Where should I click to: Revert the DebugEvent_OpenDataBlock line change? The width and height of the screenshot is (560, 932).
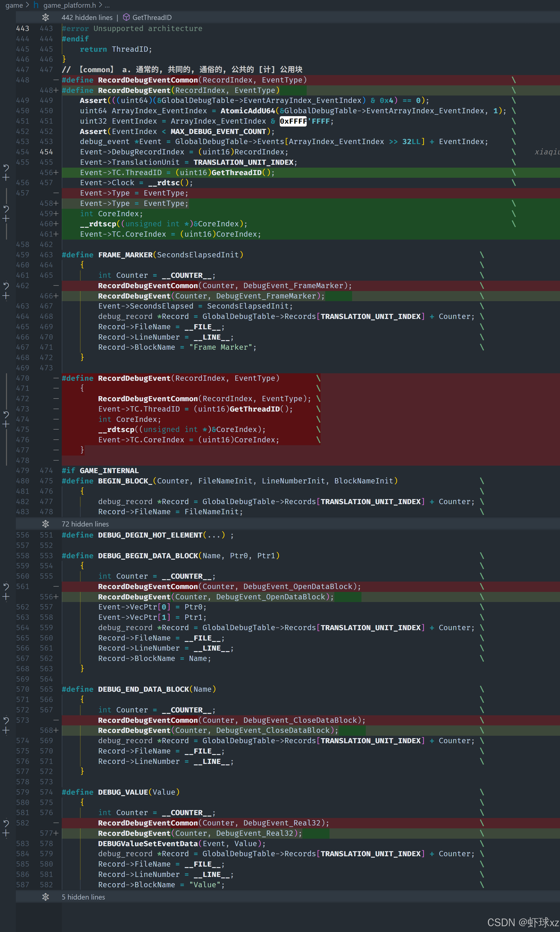(6, 586)
